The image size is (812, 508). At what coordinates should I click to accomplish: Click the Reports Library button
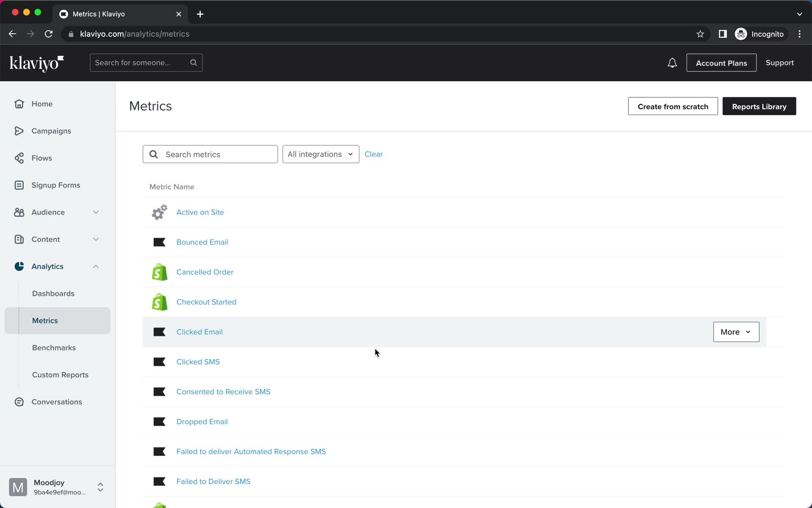coord(760,106)
